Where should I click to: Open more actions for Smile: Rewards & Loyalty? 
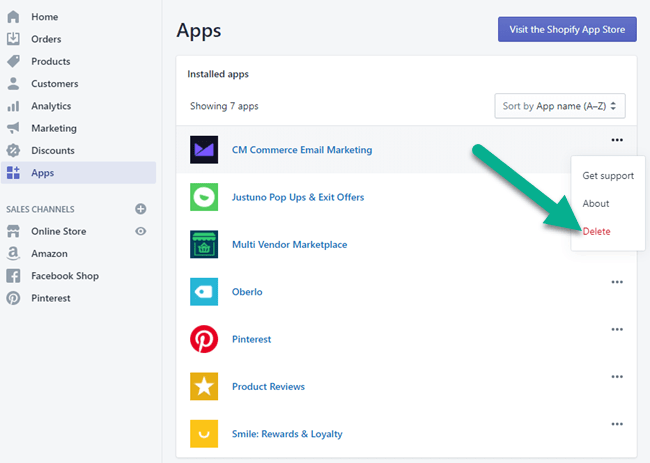(617, 424)
